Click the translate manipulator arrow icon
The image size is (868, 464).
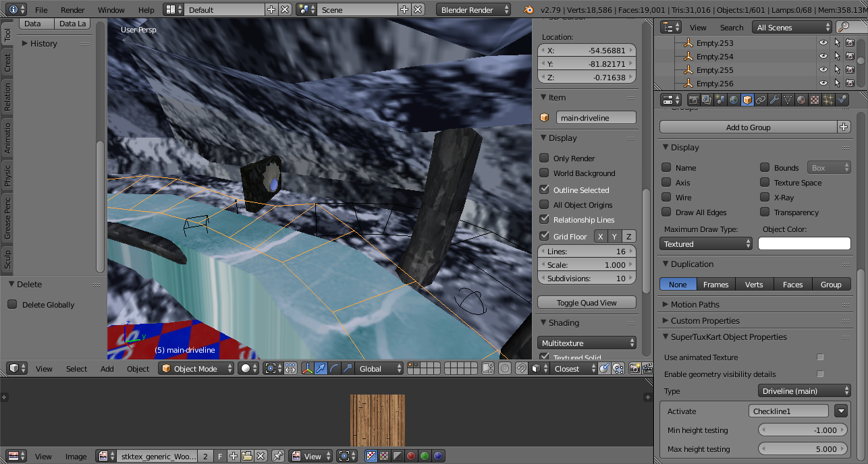pyautogui.click(x=321, y=369)
